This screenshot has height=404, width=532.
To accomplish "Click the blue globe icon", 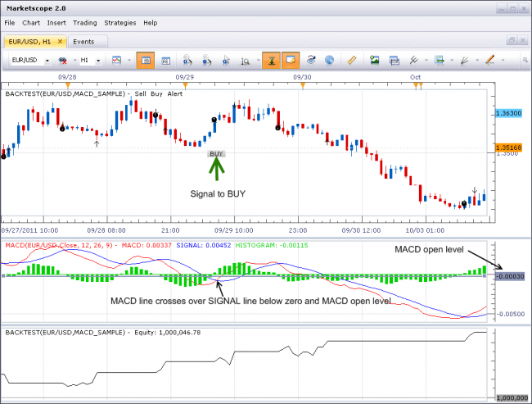I will pyautogui.click(x=330, y=60).
